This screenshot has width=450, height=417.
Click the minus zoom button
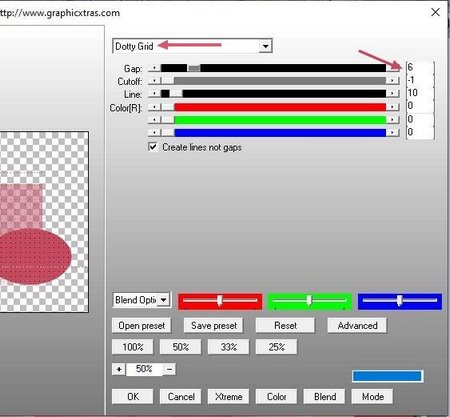169,369
